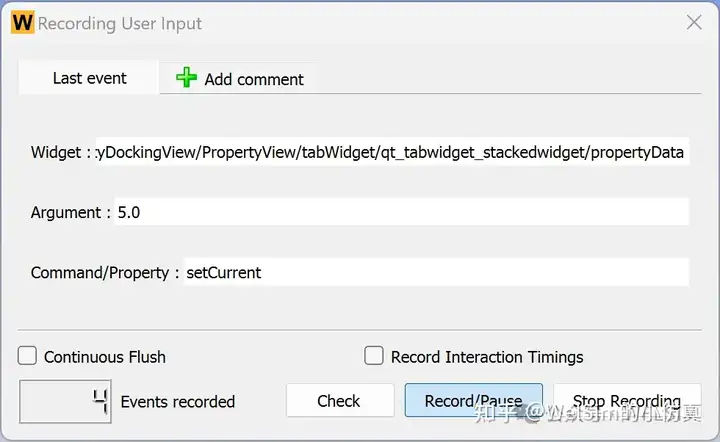Click the "Argument :" field label
The height and width of the screenshot is (442, 720).
pos(71,213)
